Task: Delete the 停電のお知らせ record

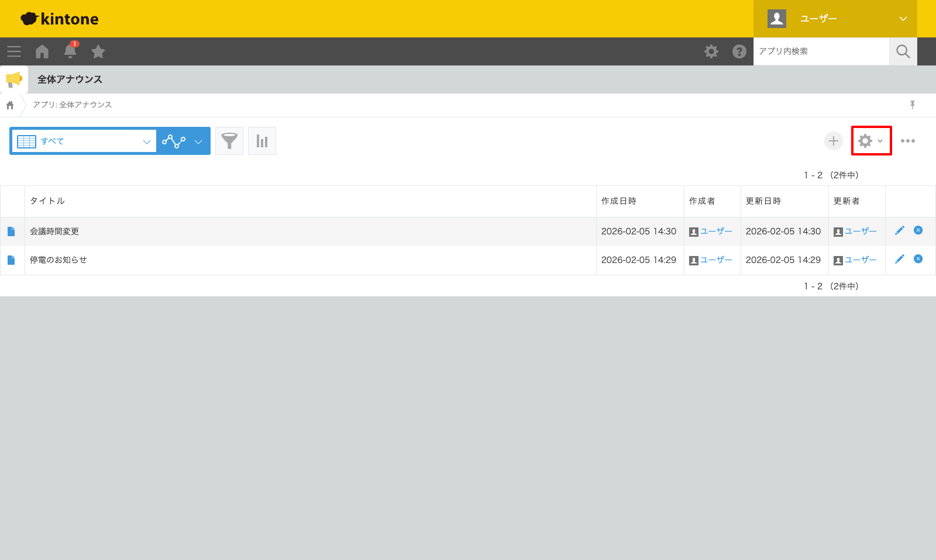Action: [918, 259]
